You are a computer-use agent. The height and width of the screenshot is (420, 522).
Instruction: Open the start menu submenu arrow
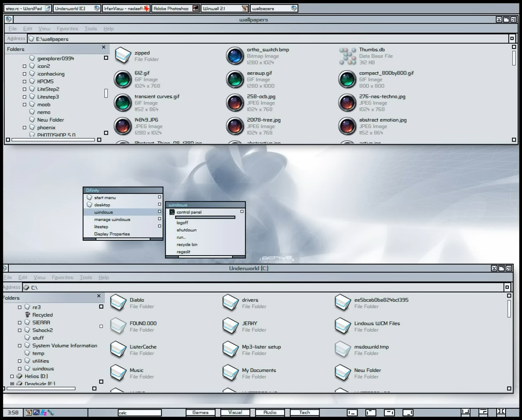coord(160,197)
